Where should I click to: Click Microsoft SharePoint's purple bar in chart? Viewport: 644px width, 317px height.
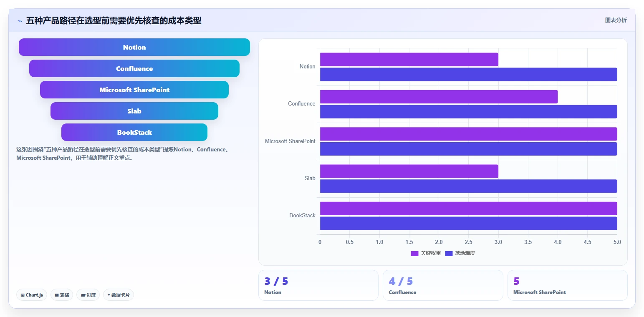click(x=468, y=134)
